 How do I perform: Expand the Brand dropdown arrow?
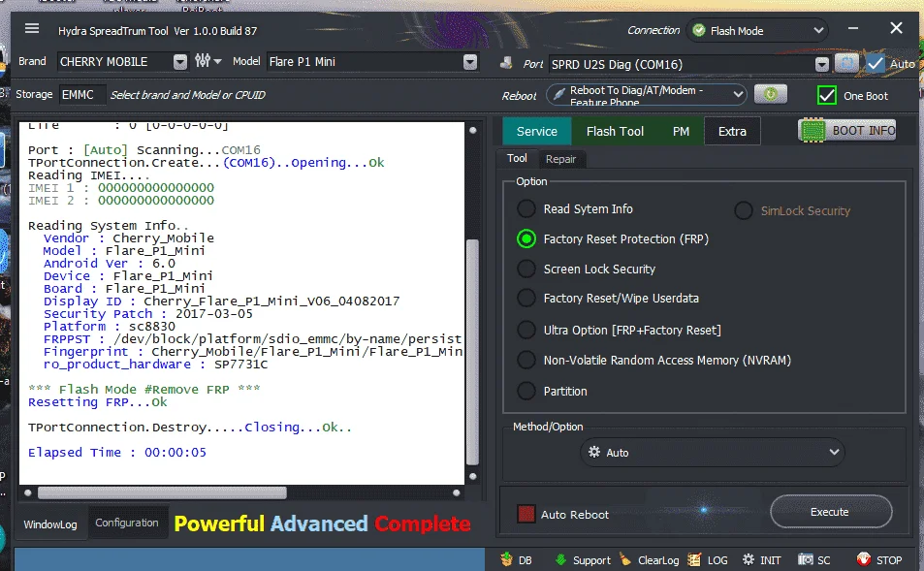pyautogui.click(x=179, y=61)
